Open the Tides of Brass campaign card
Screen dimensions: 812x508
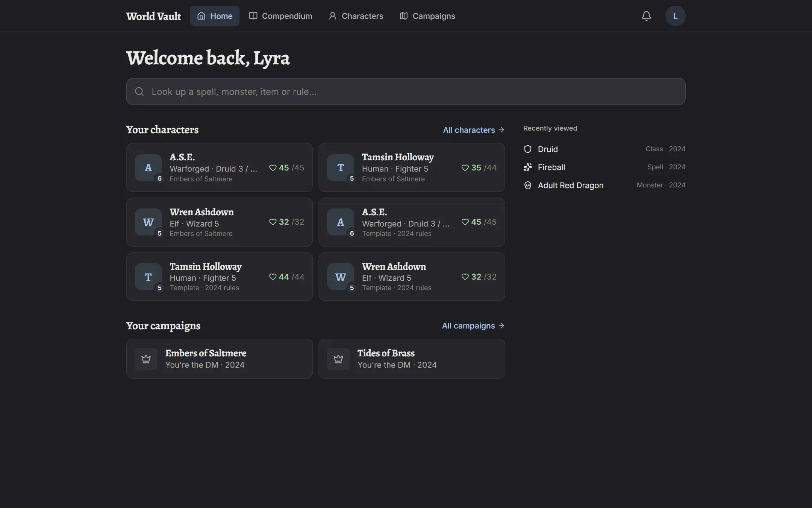(412, 359)
